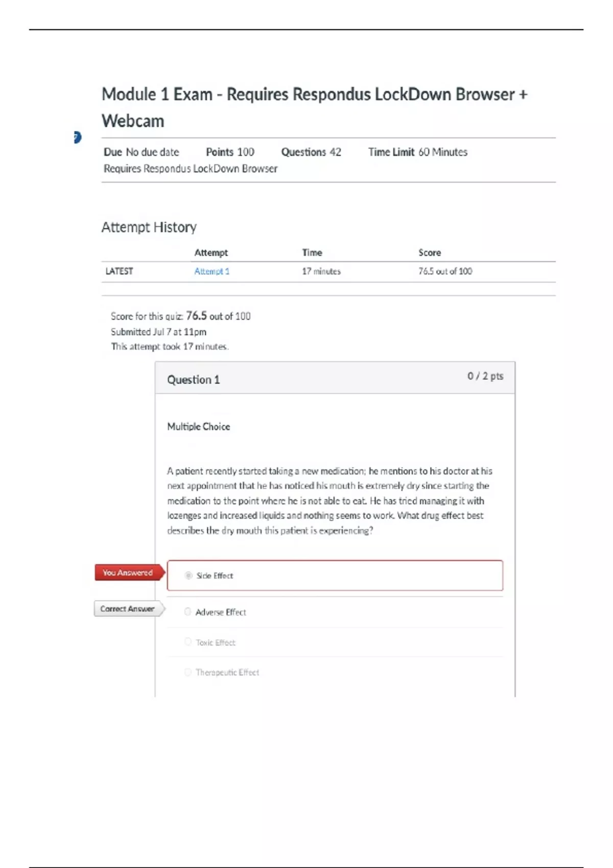Click the Correct Answer badge

(x=128, y=609)
